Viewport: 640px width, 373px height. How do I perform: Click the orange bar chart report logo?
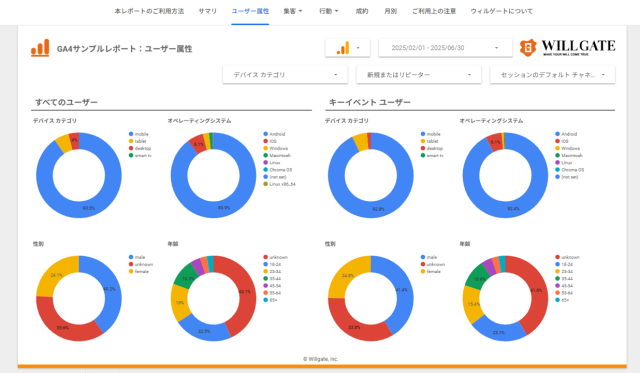coord(40,48)
